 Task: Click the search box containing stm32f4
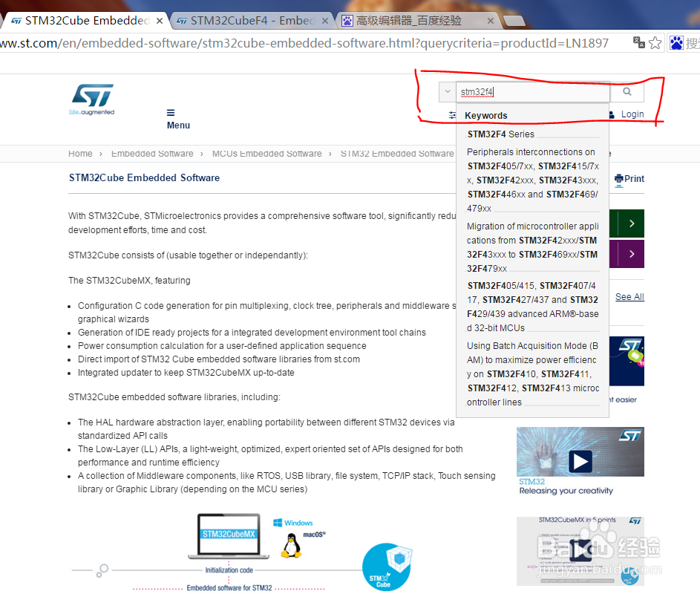532,92
